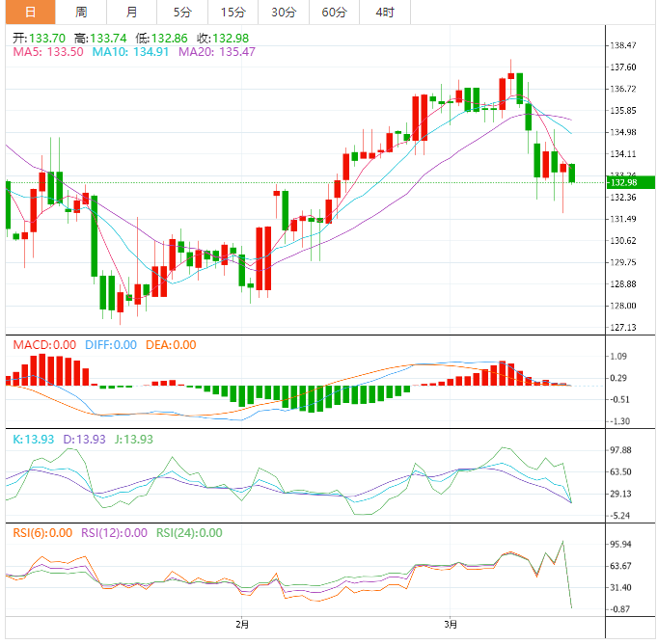The height and width of the screenshot is (644, 657).
Task: Click the 3月 date marker on the time axis
Action: coord(451,625)
